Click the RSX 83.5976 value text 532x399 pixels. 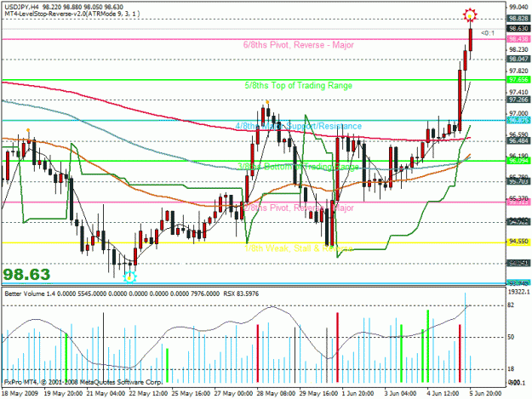pyautogui.click(x=241, y=294)
